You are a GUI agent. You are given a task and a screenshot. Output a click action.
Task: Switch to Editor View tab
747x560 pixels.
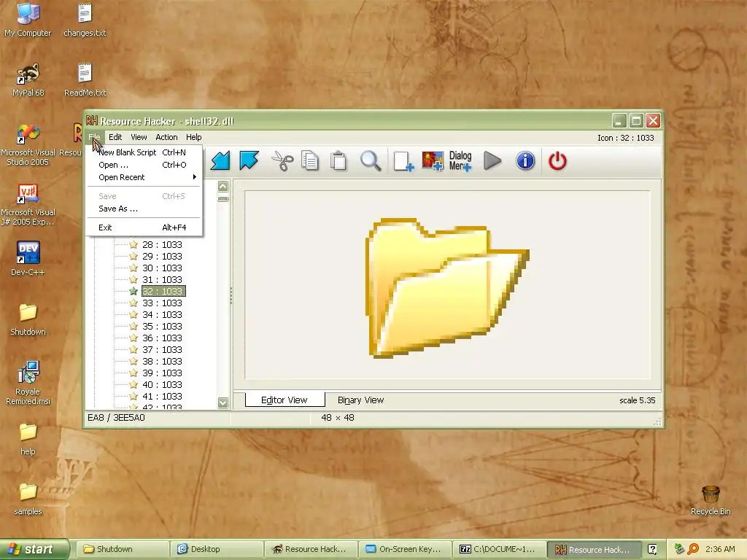coord(285,400)
